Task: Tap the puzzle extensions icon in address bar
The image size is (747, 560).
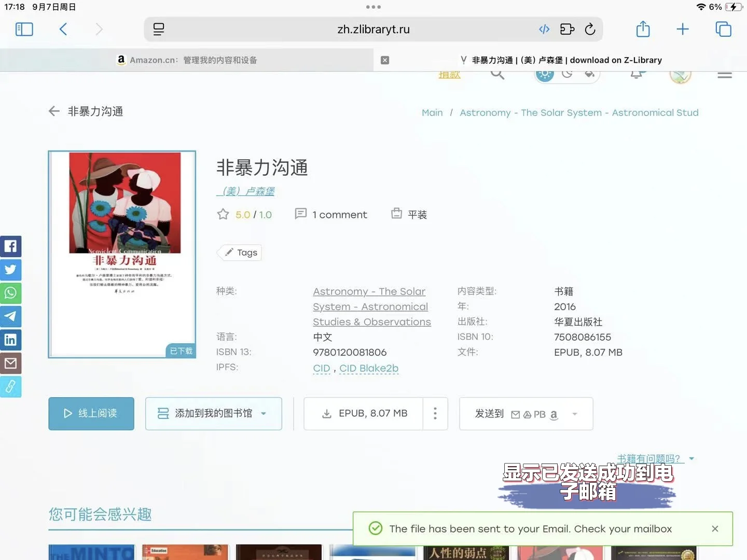Action: pyautogui.click(x=567, y=29)
